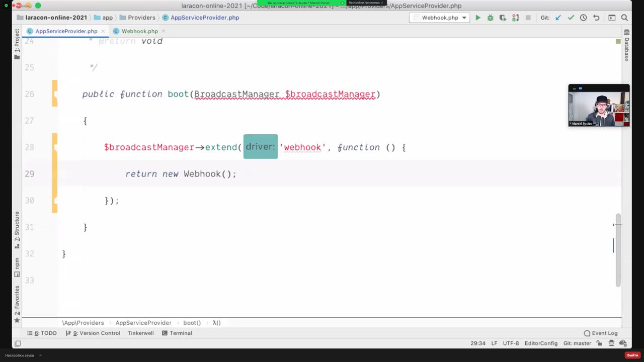The height and width of the screenshot is (362, 644).
Task: Toggle tool window bars at bottom-left corner
Action: click(18, 343)
